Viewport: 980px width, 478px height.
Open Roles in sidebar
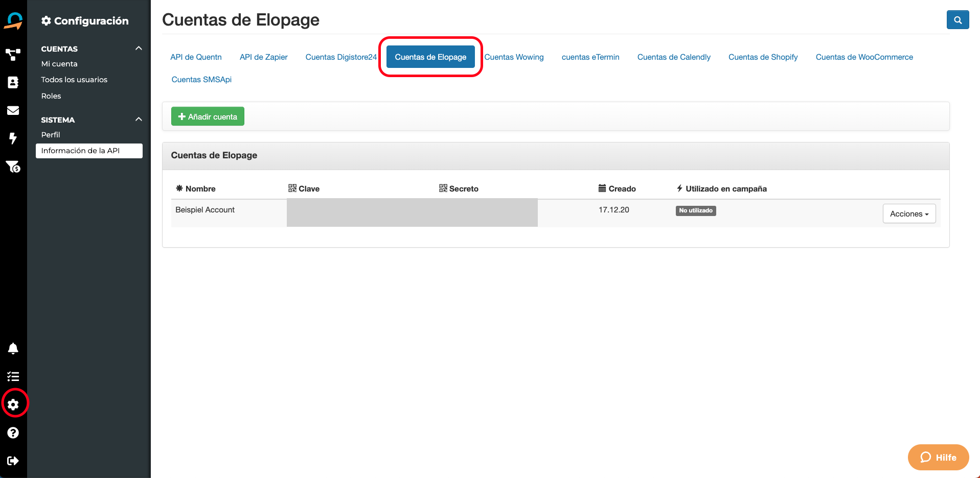(51, 96)
